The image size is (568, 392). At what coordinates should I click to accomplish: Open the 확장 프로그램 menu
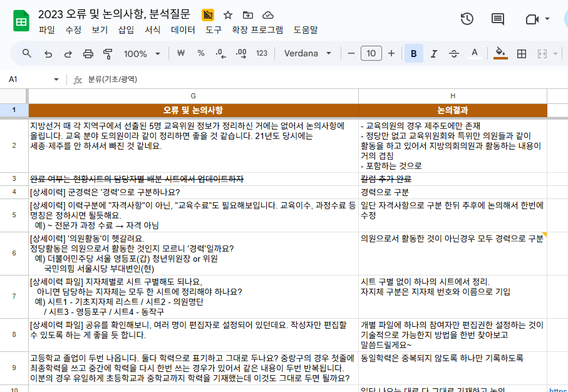click(257, 29)
